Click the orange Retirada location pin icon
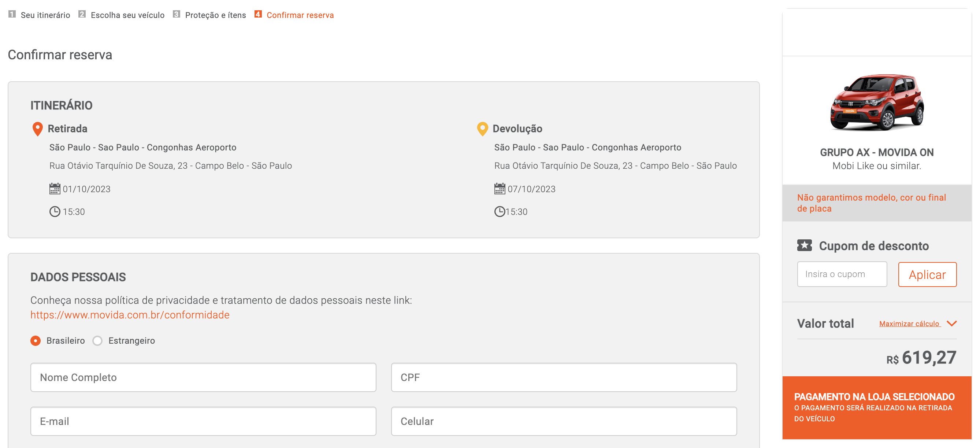This screenshot has height=448, width=980. point(37,129)
